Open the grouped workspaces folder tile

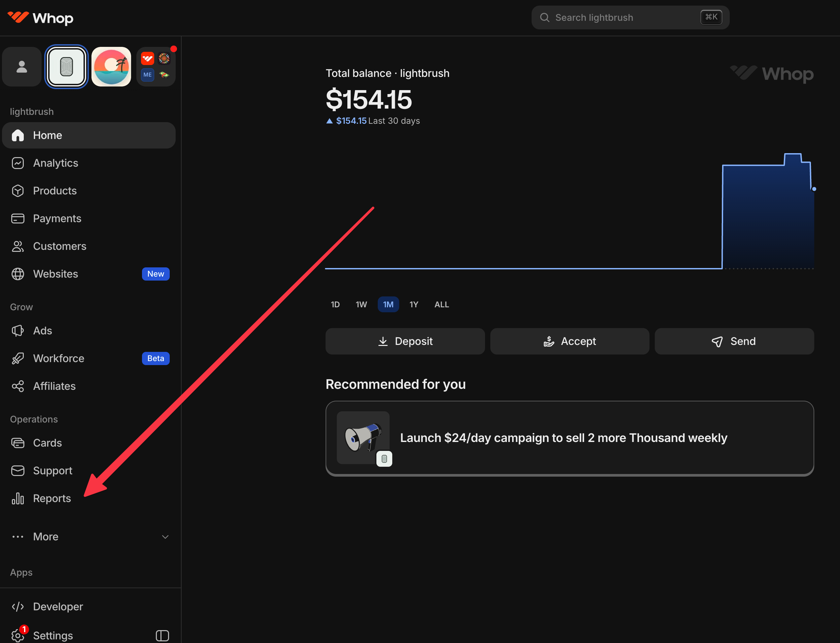click(156, 67)
